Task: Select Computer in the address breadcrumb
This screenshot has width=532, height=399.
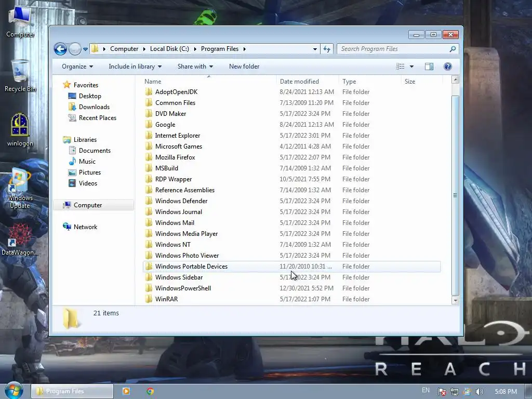Action: point(124,49)
